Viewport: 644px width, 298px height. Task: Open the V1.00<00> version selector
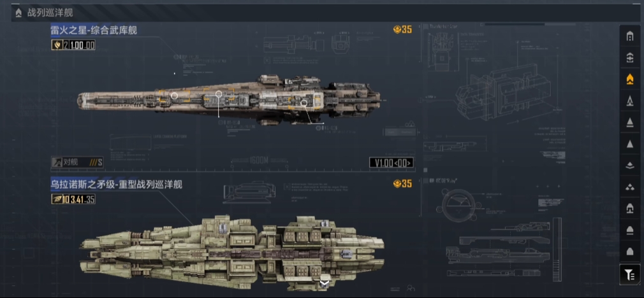coord(391,163)
